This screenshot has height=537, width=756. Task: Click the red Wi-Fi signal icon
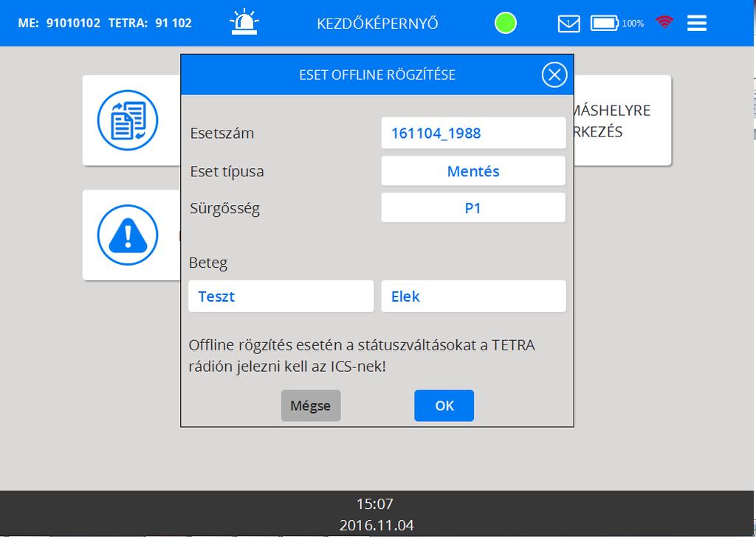click(664, 21)
